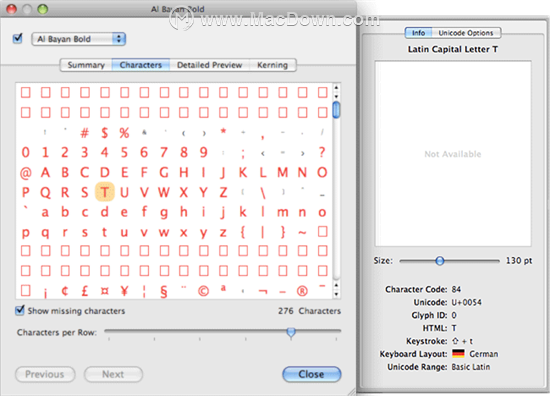Uncheck Show missing characters
This screenshot has height=396, width=550.
(x=20, y=310)
